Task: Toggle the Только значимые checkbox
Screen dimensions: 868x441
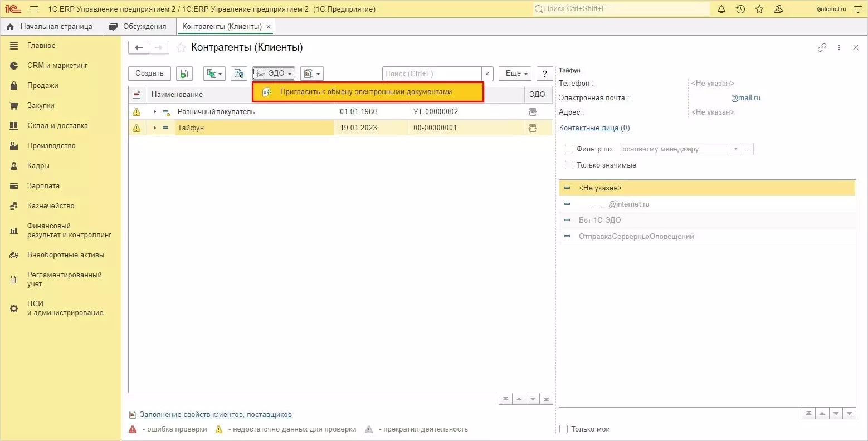Action: point(569,165)
